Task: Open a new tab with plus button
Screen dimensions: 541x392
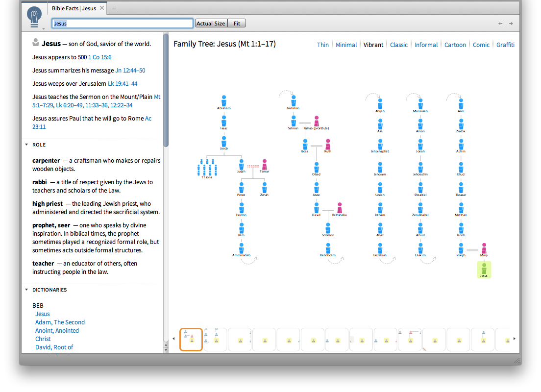Action: point(114,8)
